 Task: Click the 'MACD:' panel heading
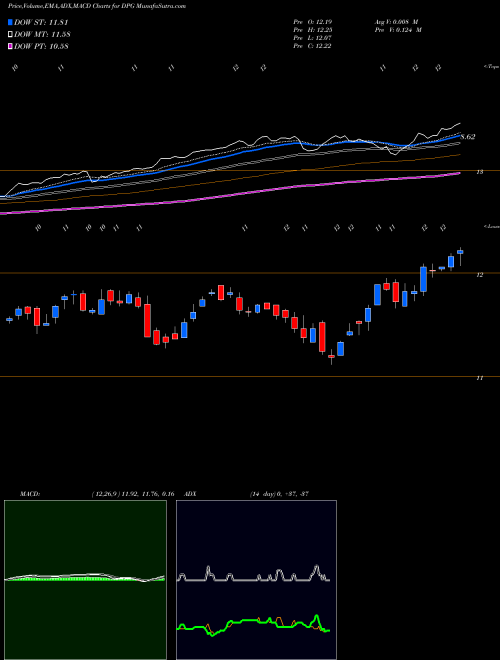(x=30, y=494)
